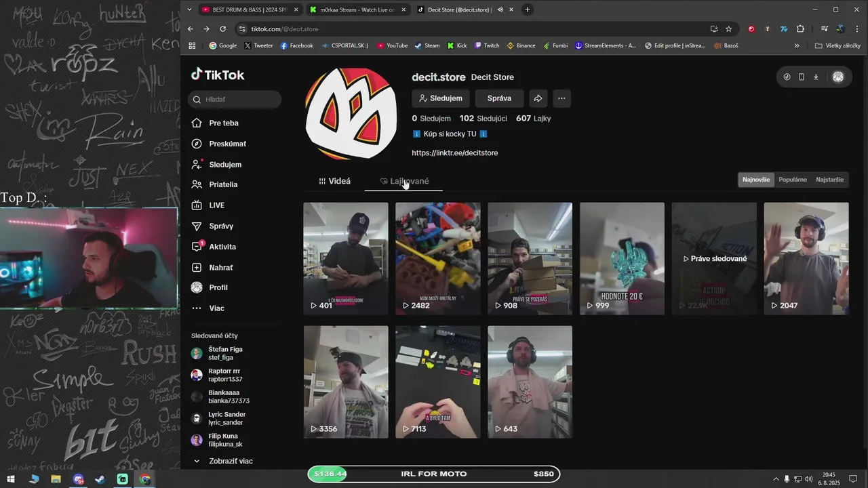The width and height of the screenshot is (868, 488).
Task: Open the volume icon in system tray
Action: [x=809, y=479]
